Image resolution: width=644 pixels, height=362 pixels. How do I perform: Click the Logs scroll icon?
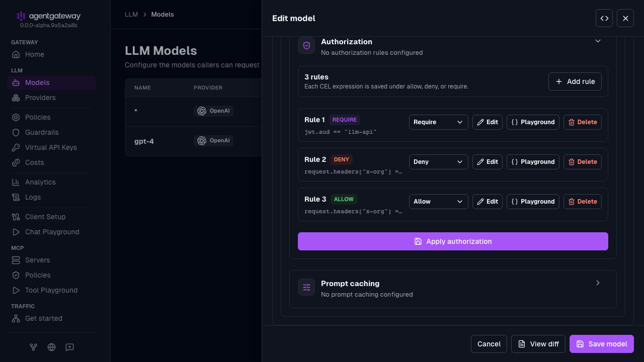point(16,197)
